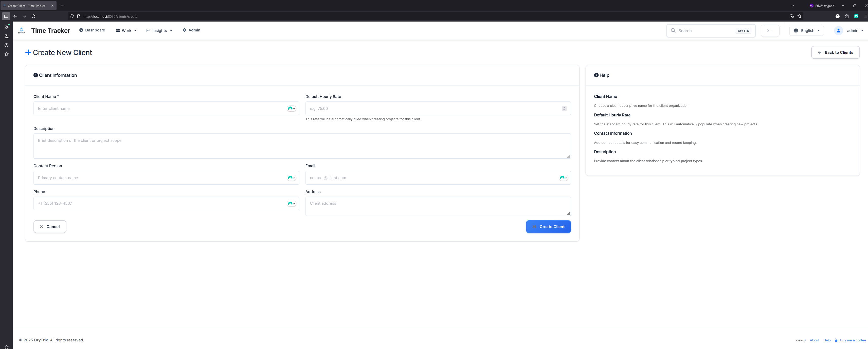868x349 pixels.
Task: Click Back to Clients
Action: [x=835, y=52]
